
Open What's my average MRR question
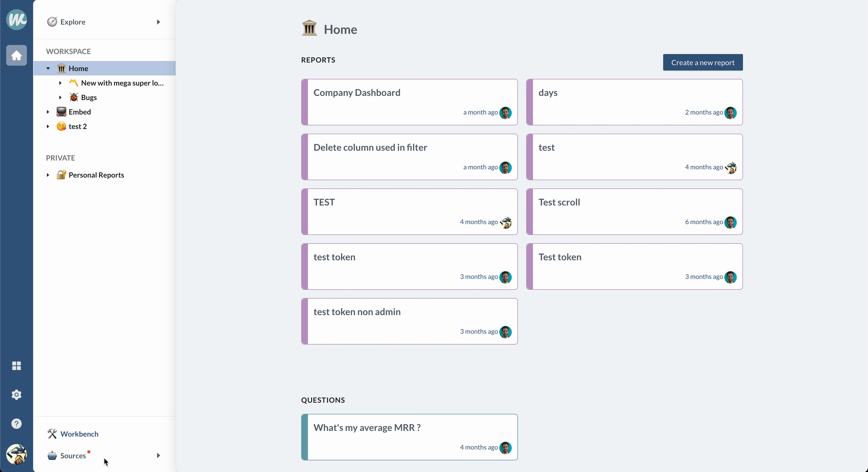coord(409,437)
